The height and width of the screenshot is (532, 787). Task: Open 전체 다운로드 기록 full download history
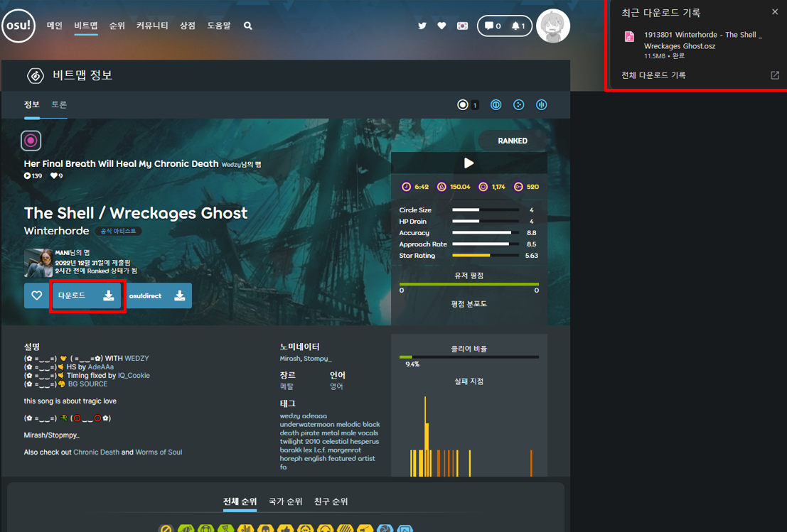tap(653, 75)
